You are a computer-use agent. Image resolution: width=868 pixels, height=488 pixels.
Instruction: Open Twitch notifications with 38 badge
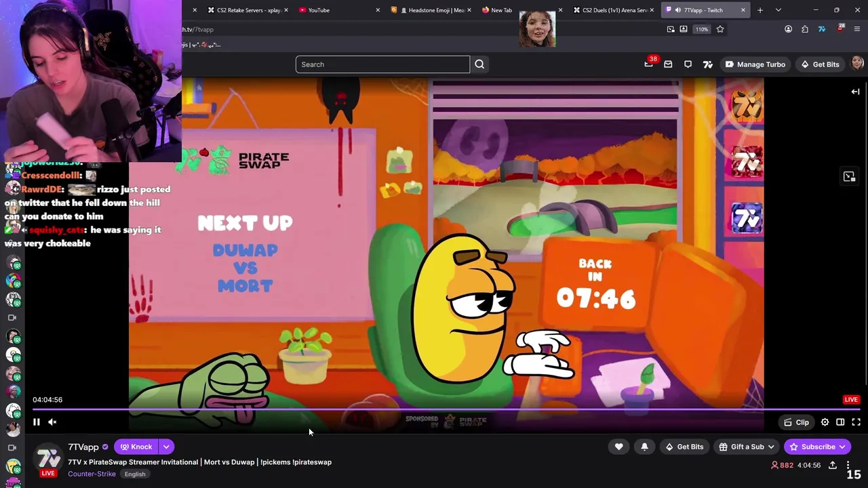pyautogui.click(x=649, y=64)
